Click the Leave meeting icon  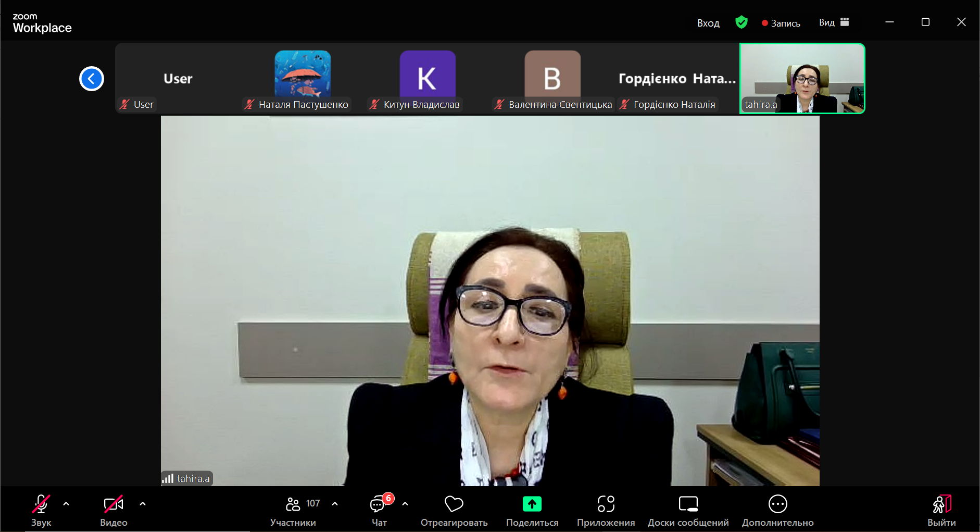(x=941, y=504)
